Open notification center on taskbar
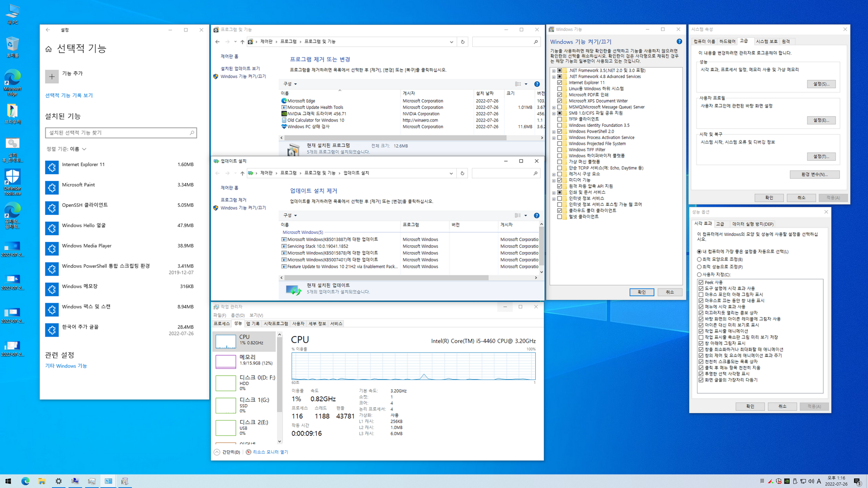Image resolution: width=868 pixels, height=488 pixels. point(857,481)
